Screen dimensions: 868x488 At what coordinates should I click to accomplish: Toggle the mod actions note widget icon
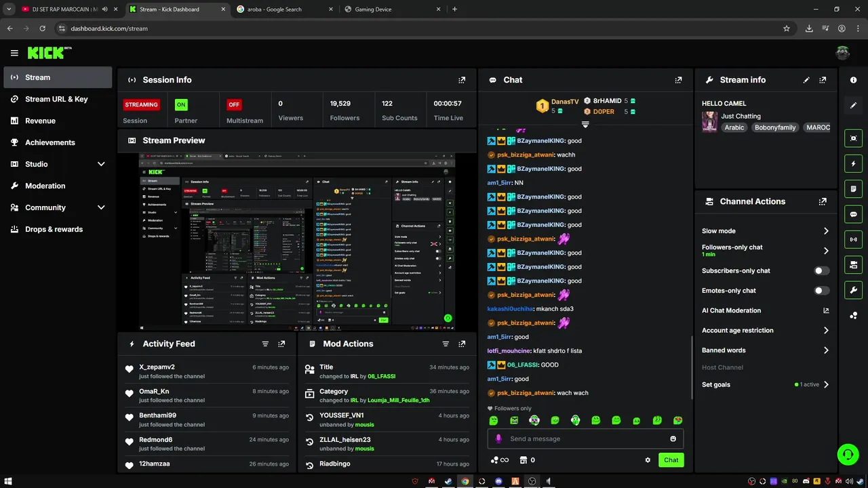click(x=854, y=188)
